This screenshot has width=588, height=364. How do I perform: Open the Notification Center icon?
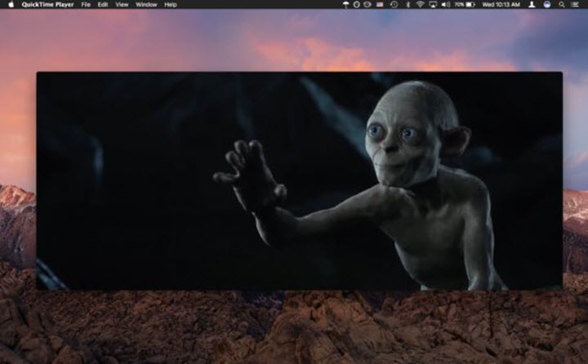(575, 5)
